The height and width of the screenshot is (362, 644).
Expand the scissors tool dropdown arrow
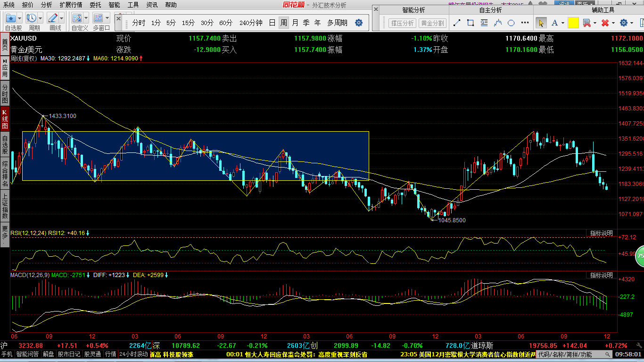pos(595,23)
